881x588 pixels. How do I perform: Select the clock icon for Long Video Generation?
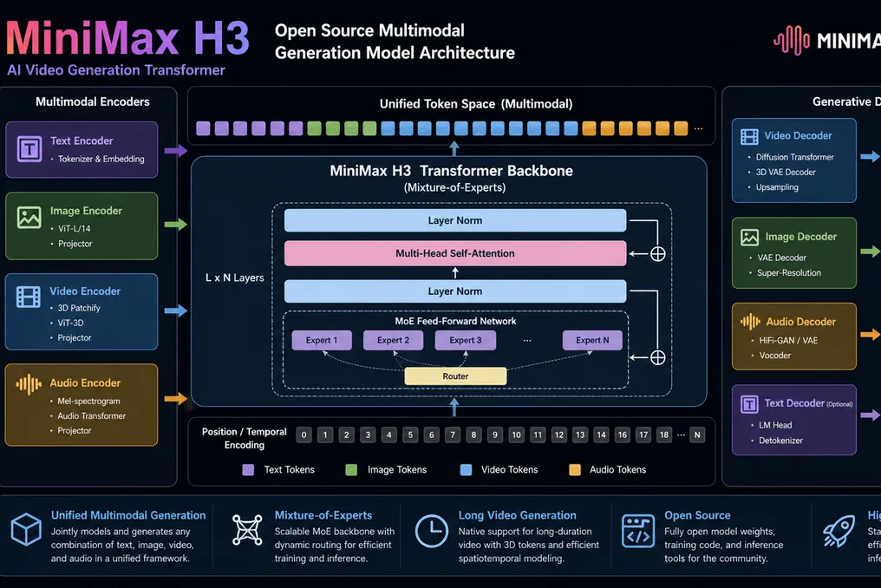[432, 531]
